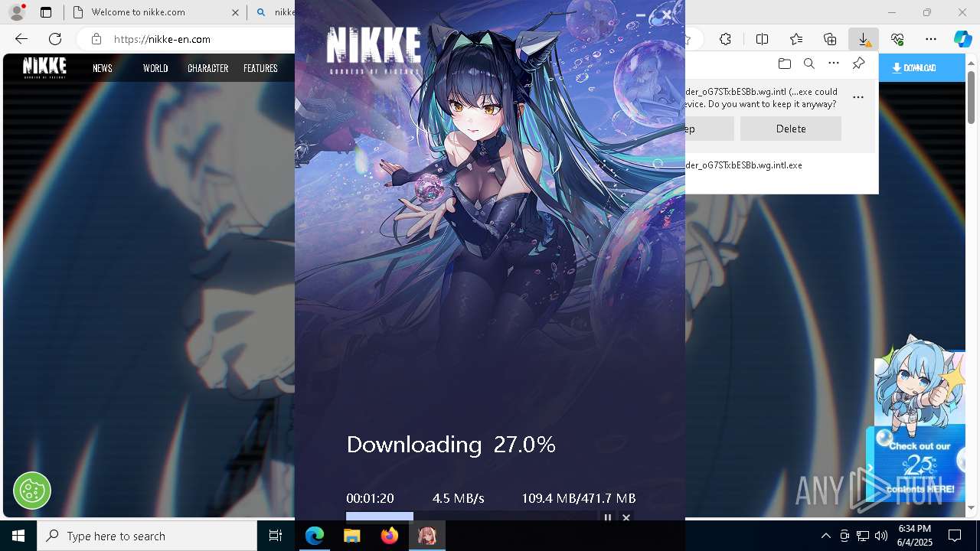Open the downloads folder from flyout
Viewport: 980px width, 551px height.
(784, 64)
